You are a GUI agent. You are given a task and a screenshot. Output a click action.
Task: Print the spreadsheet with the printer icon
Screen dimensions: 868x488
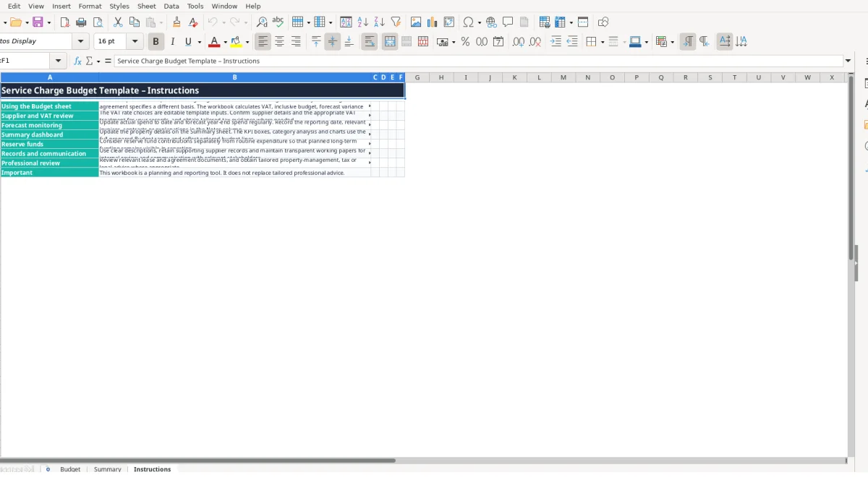81,22
